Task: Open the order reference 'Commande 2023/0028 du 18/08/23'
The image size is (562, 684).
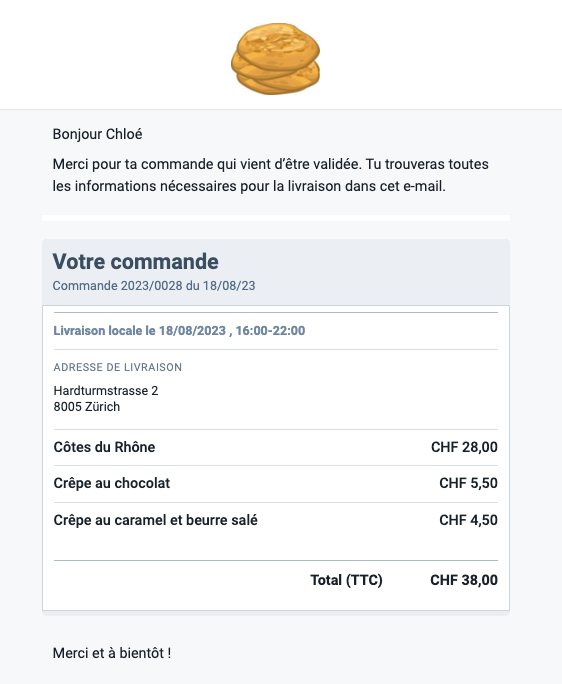Action: 154,286
